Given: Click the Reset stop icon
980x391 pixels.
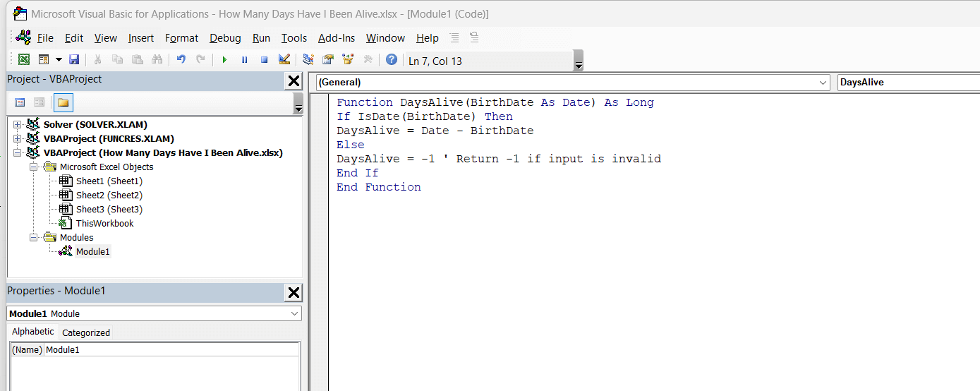Looking at the screenshot, I should point(264,60).
